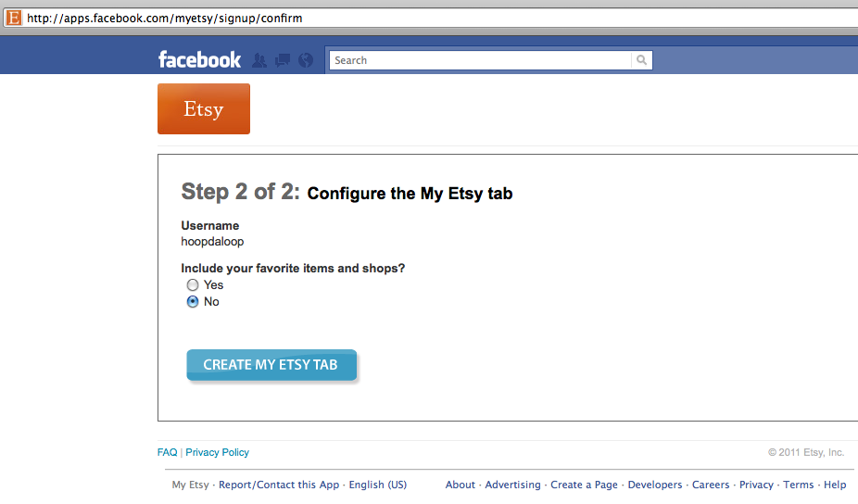
Task: Open the Advertising footer link
Action: (512, 485)
